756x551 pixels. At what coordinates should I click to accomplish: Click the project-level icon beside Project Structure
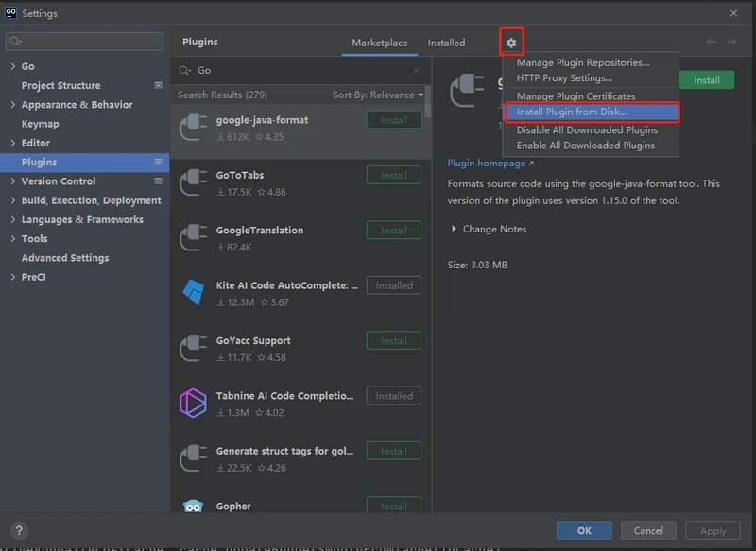[158, 85]
